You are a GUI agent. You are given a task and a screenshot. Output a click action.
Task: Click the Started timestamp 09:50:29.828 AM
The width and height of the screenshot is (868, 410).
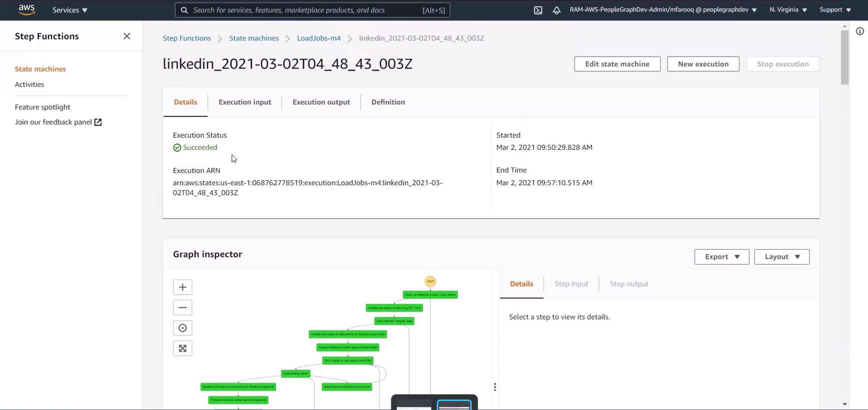click(x=544, y=148)
